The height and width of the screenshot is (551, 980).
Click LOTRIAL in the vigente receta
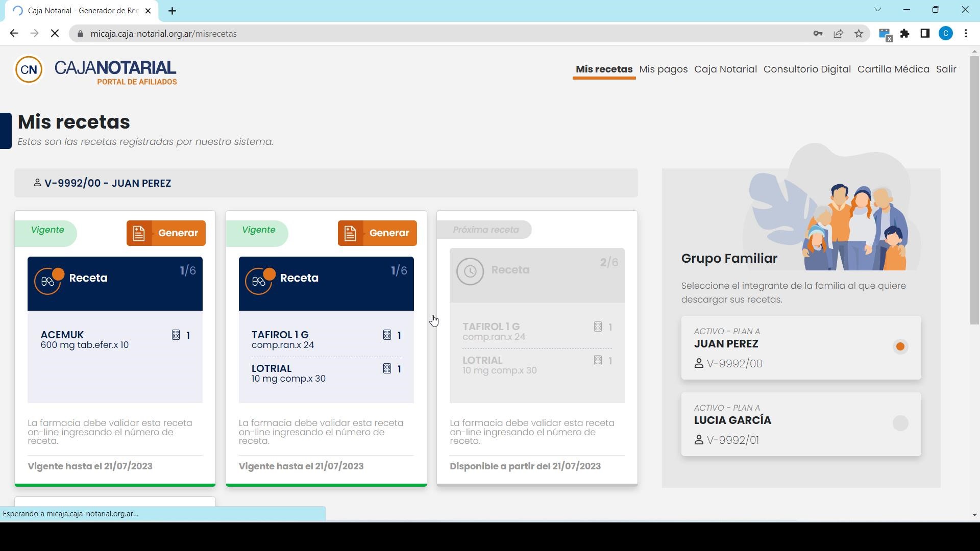(x=272, y=368)
